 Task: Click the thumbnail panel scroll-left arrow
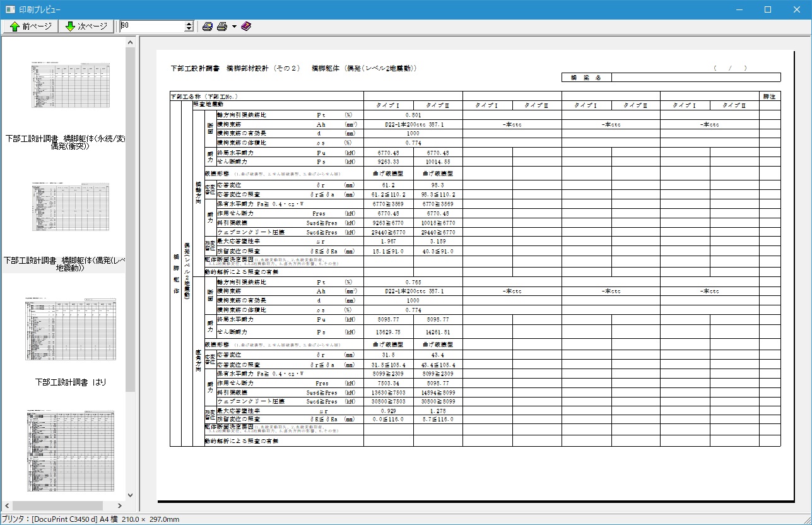point(7,505)
